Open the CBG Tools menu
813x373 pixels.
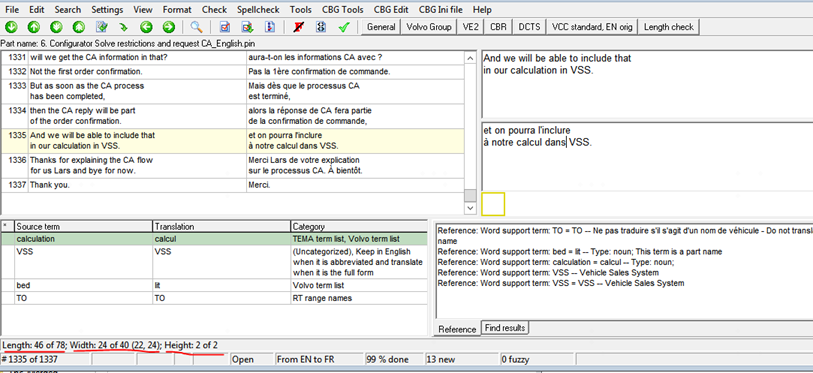(x=342, y=9)
